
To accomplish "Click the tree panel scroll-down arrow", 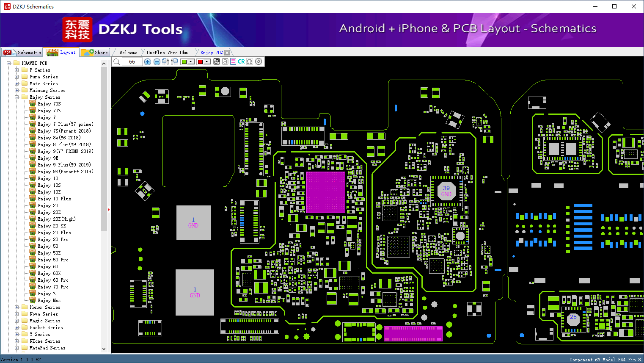I will coord(104,349).
